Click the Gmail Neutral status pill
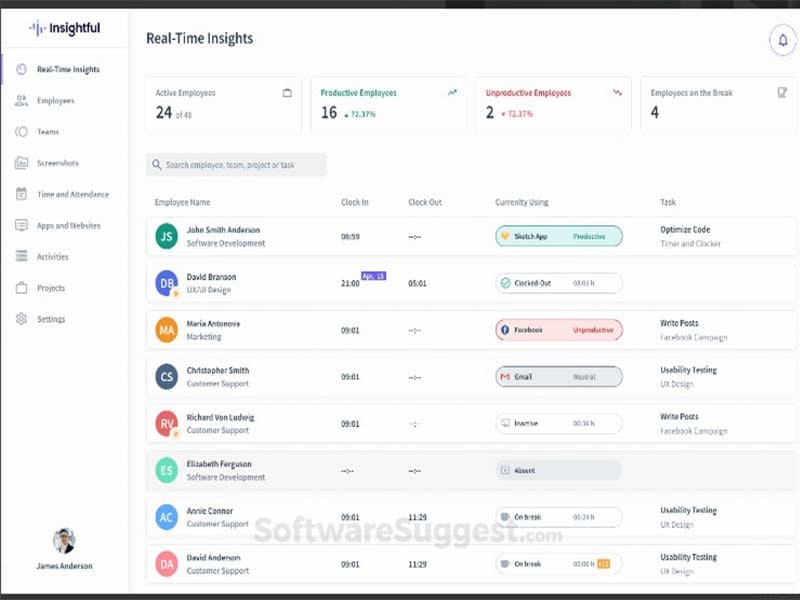 (559, 377)
